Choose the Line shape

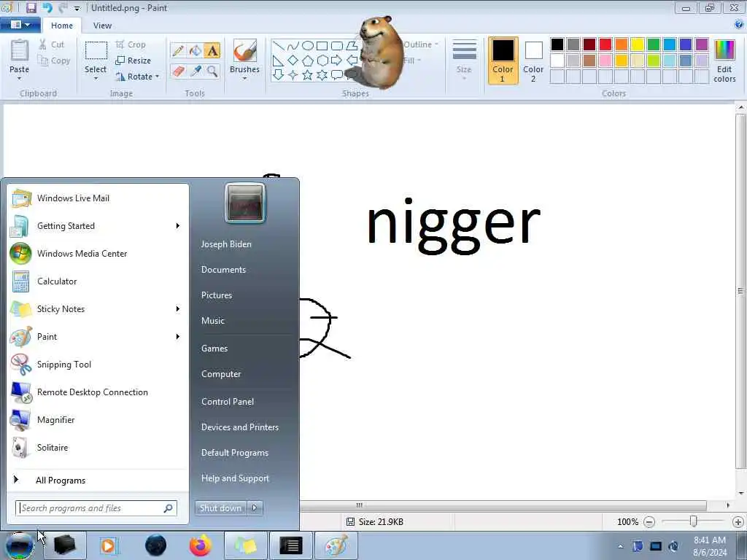click(x=279, y=46)
